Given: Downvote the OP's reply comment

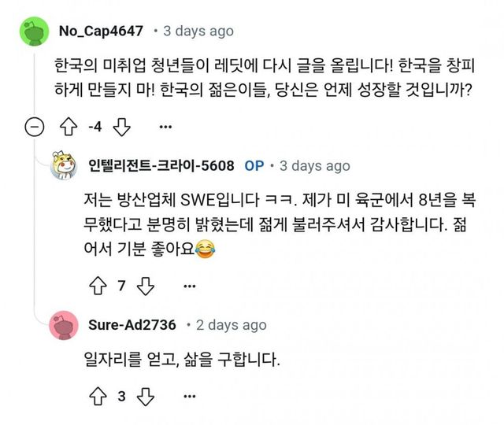Looking at the screenshot, I should click(x=145, y=286).
